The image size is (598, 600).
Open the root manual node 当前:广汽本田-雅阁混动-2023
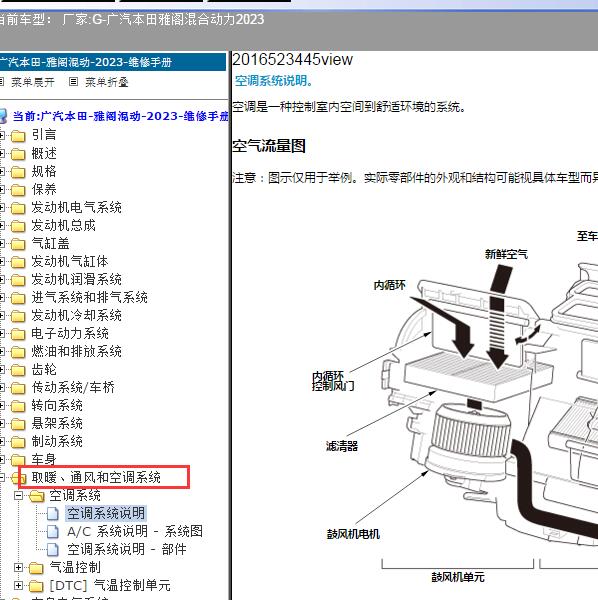click(121, 116)
